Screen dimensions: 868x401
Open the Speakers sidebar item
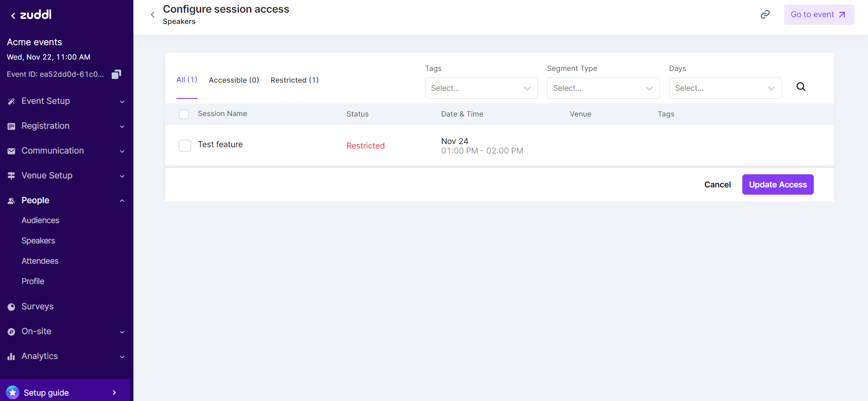[x=38, y=241]
